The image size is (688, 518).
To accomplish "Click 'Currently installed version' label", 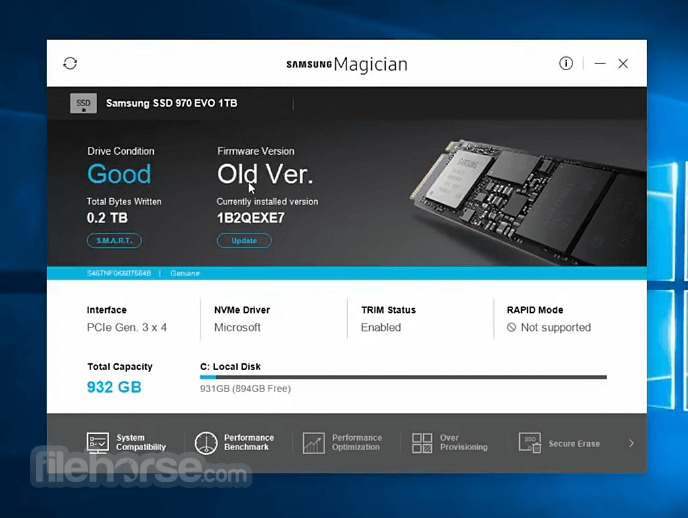I will pos(267,201).
